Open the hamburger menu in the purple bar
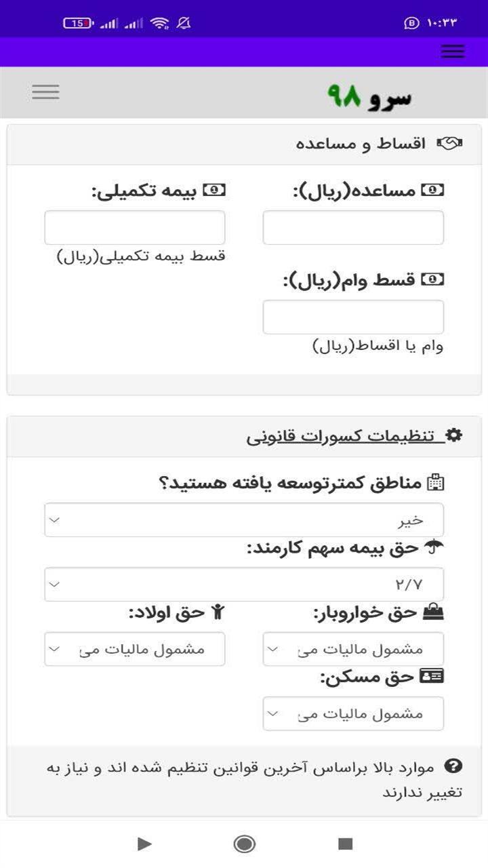This screenshot has width=488, height=868. tap(453, 51)
